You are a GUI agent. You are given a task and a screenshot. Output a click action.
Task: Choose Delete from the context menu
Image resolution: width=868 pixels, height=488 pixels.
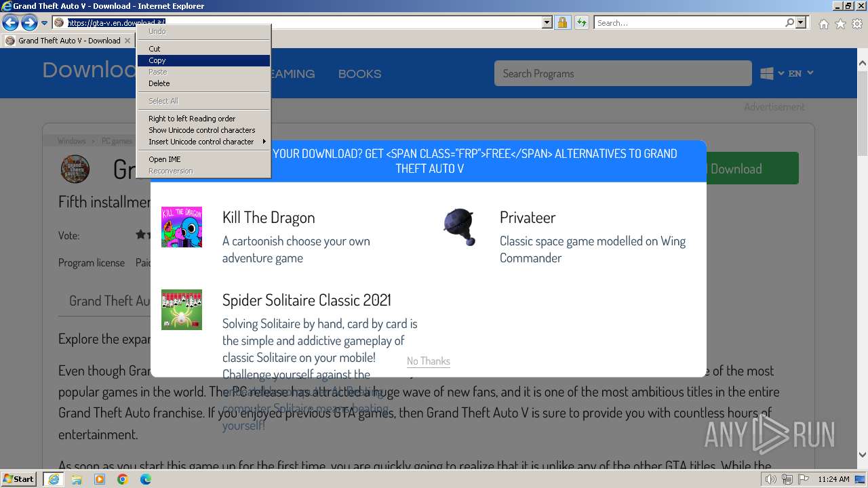[x=203, y=83]
